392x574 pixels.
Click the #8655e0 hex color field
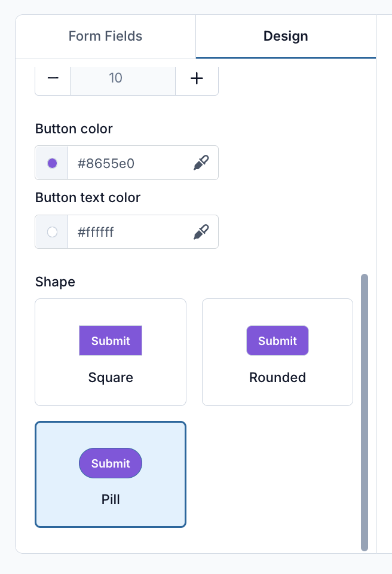pyautogui.click(x=130, y=163)
